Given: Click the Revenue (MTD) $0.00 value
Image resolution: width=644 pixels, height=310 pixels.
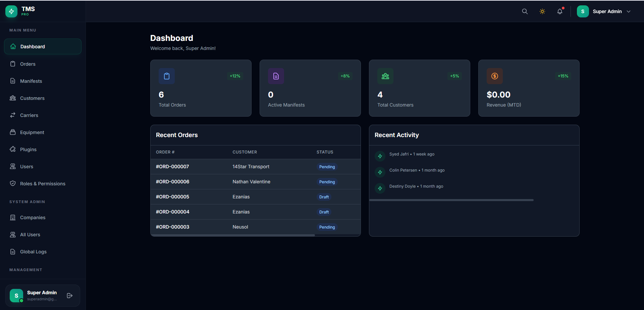Looking at the screenshot, I should [498, 95].
